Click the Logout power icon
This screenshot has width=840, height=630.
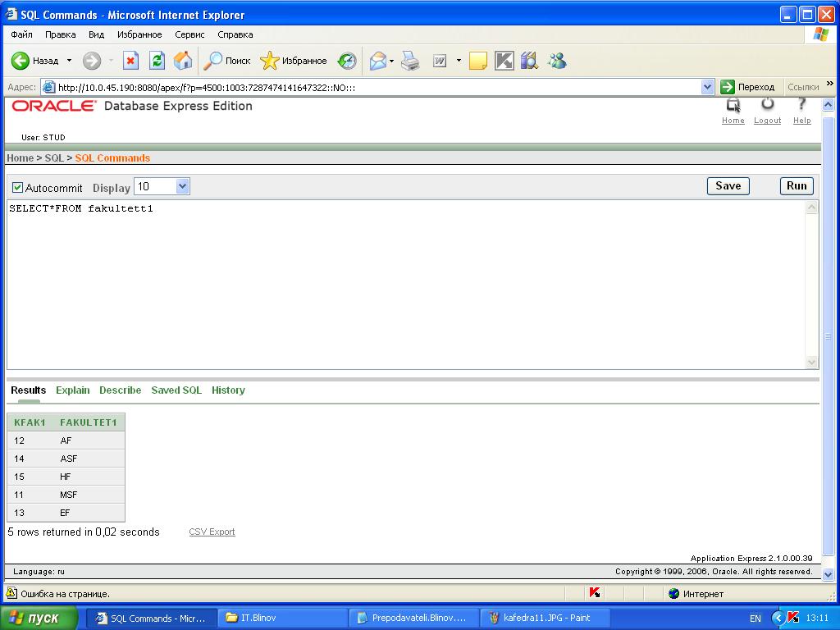pyautogui.click(x=767, y=104)
